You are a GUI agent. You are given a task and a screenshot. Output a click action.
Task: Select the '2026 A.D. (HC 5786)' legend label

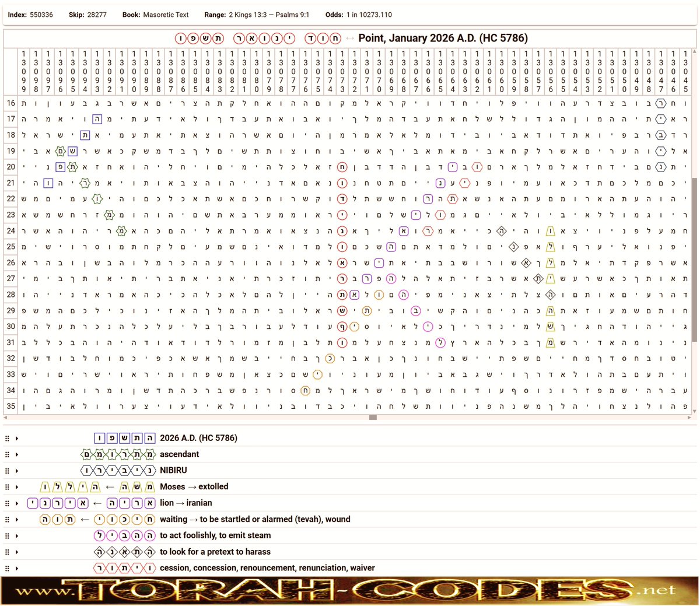coord(198,438)
